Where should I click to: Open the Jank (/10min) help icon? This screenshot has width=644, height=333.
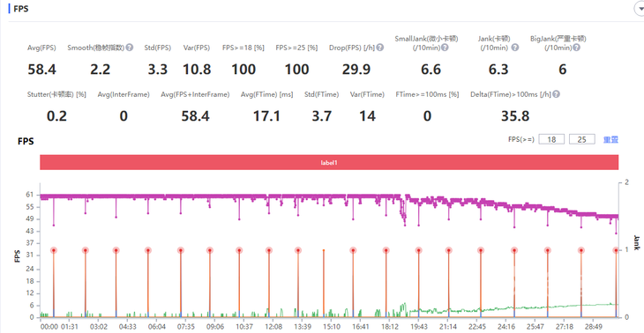pyautogui.click(x=514, y=48)
